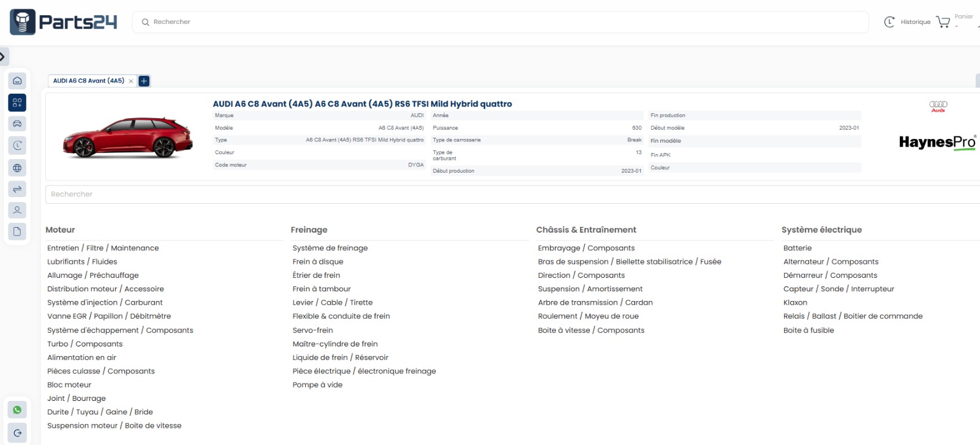Viewport: 980px width, 445px height.
Task: Open Lubrifiants / Fluides category
Action: pyautogui.click(x=82, y=261)
